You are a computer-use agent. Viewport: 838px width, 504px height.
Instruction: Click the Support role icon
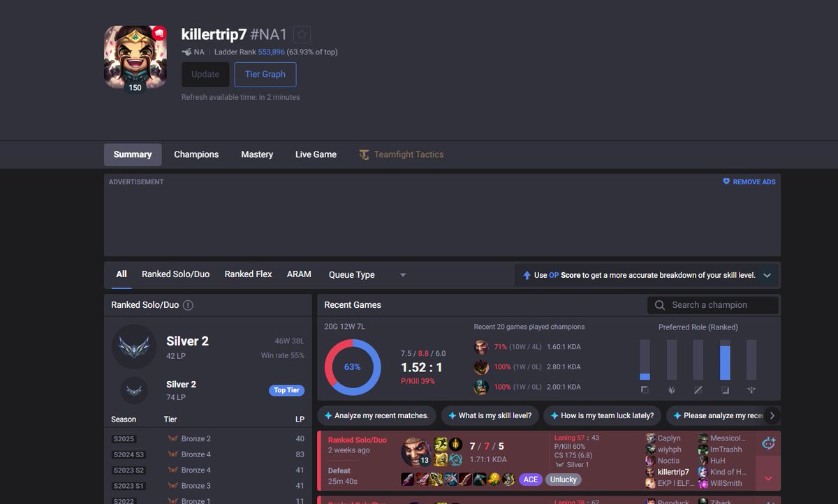tap(751, 390)
